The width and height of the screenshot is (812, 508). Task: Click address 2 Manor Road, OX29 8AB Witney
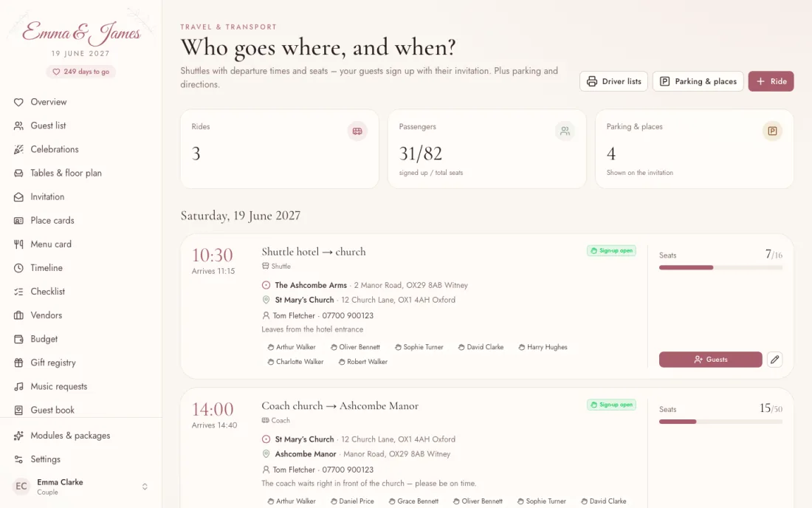click(410, 285)
